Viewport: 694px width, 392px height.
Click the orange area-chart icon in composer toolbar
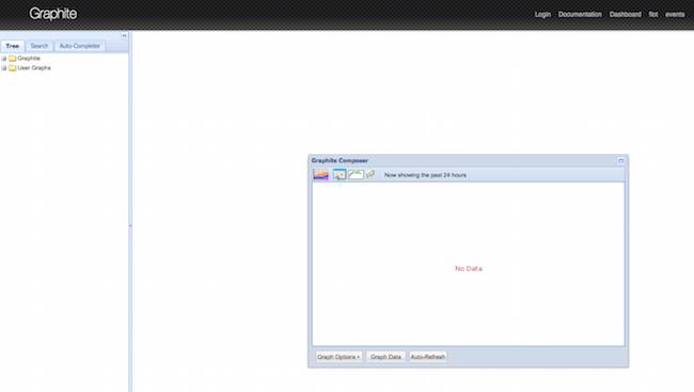point(321,175)
